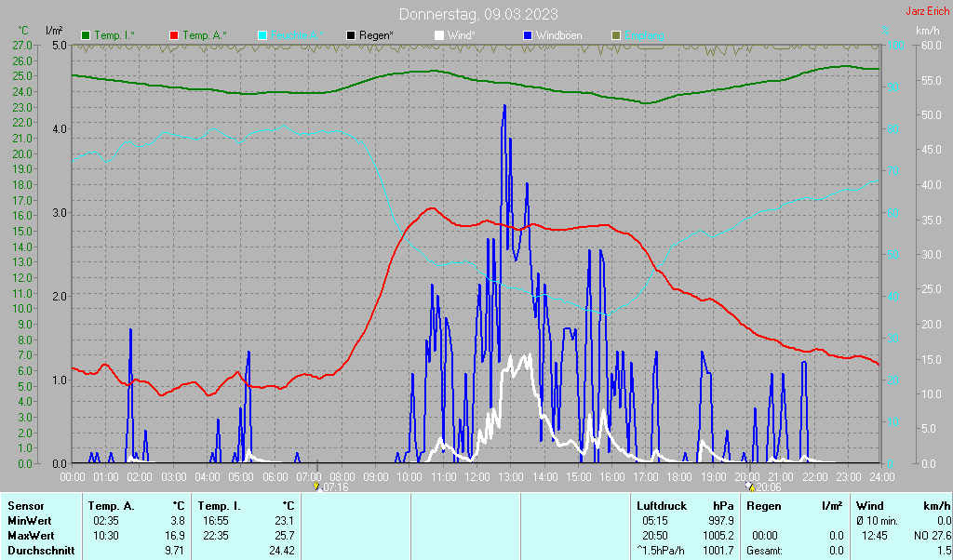Click the '°C' axis unit label
The image size is (953, 560).
23,31
